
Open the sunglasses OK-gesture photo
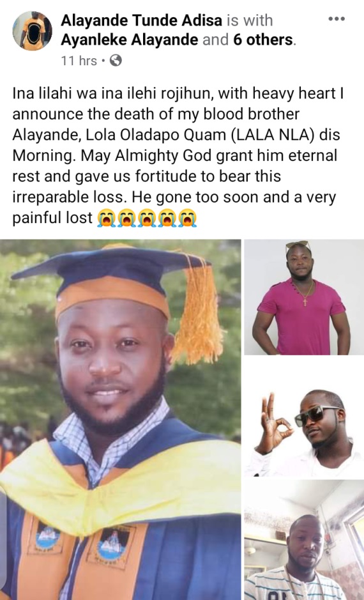coord(304,417)
